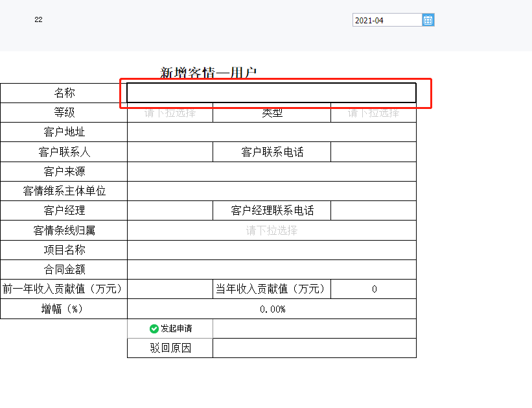Click the 增幅（%） label cell
Screen dimensions: 532x408
tap(64, 309)
